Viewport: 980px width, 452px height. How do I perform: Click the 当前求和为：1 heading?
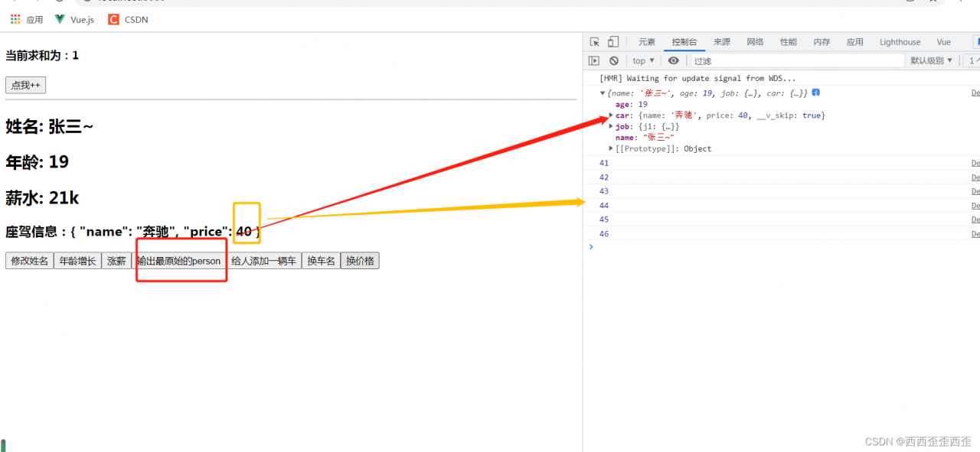pyautogui.click(x=42, y=55)
